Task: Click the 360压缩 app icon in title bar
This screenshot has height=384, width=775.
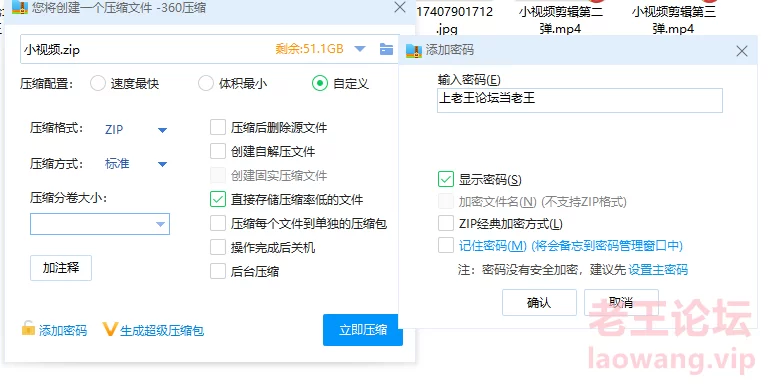Action: tap(20, 7)
